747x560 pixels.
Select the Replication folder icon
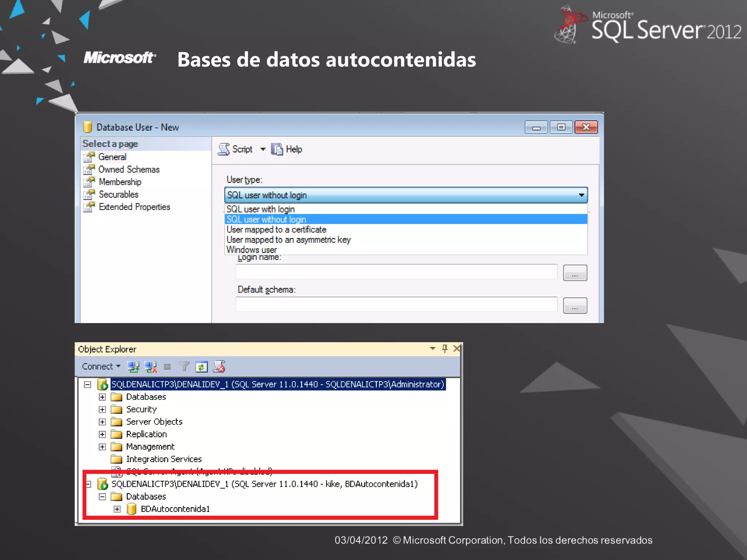click(116, 434)
